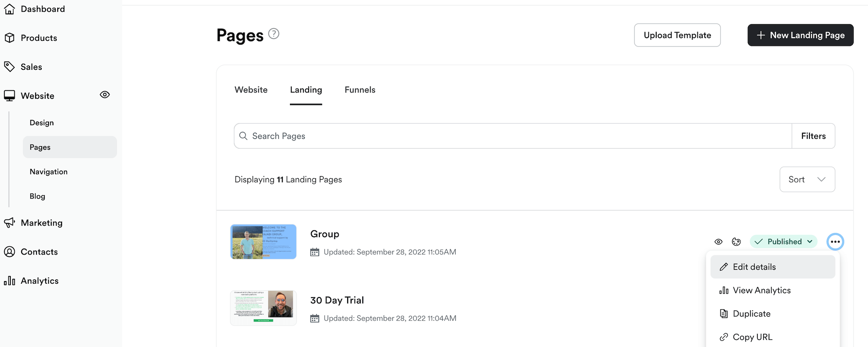Click the Group page three-dot menu
The width and height of the screenshot is (868, 347).
835,242
